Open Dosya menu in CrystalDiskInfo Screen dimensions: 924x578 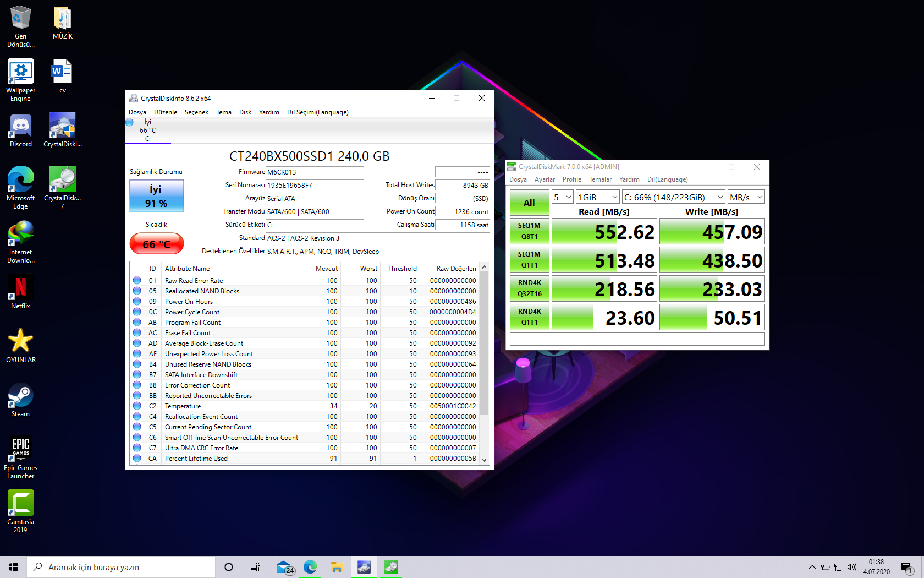click(x=137, y=112)
